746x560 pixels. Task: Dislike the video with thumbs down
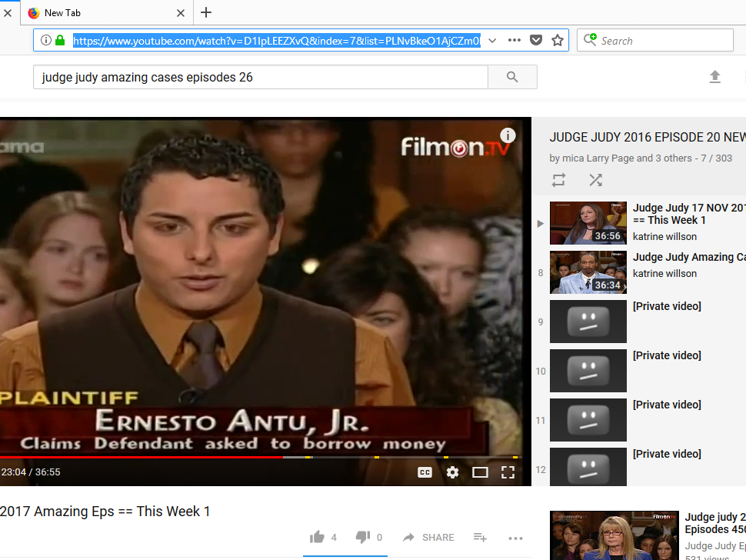(x=363, y=537)
